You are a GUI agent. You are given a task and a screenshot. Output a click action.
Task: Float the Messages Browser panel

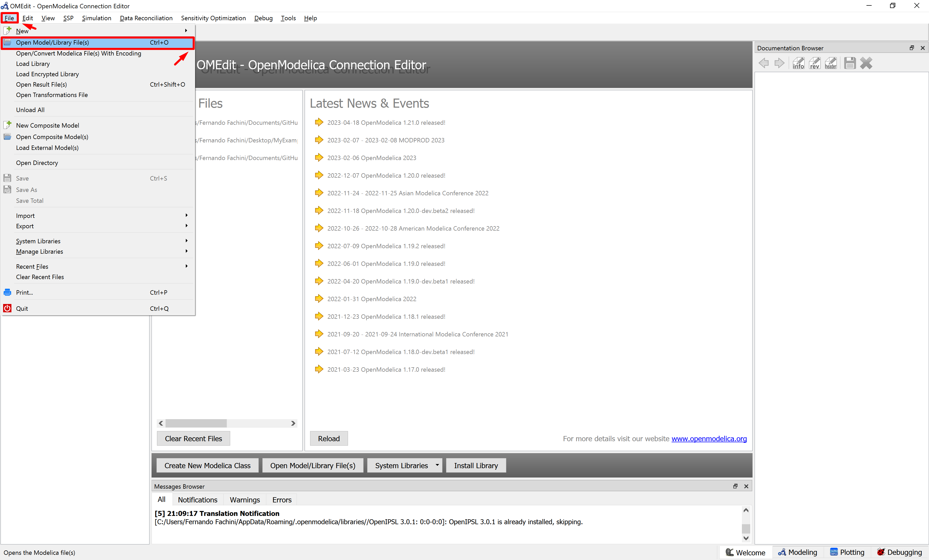click(735, 486)
